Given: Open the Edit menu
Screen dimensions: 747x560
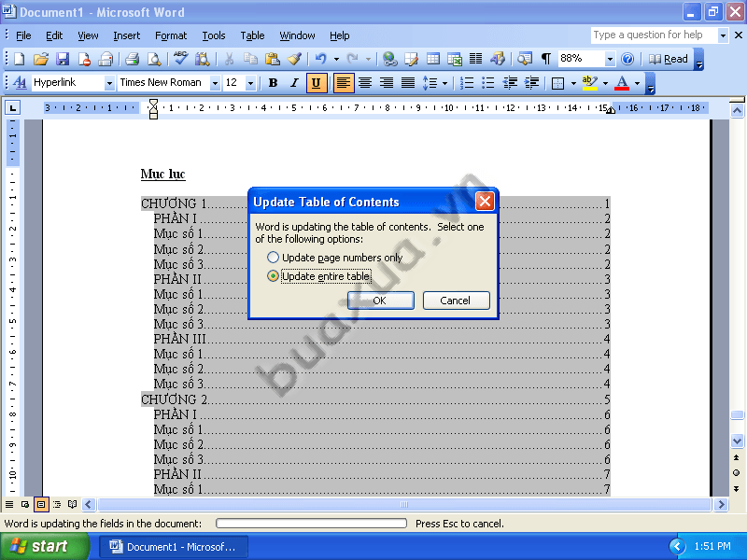Looking at the screenshot, I should (54, 35).
